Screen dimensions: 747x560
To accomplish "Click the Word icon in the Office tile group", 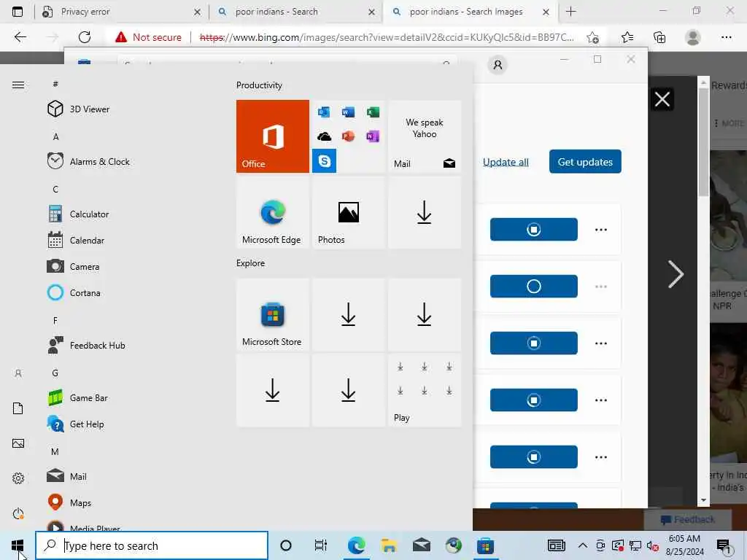I will click(x=348, y=112).
